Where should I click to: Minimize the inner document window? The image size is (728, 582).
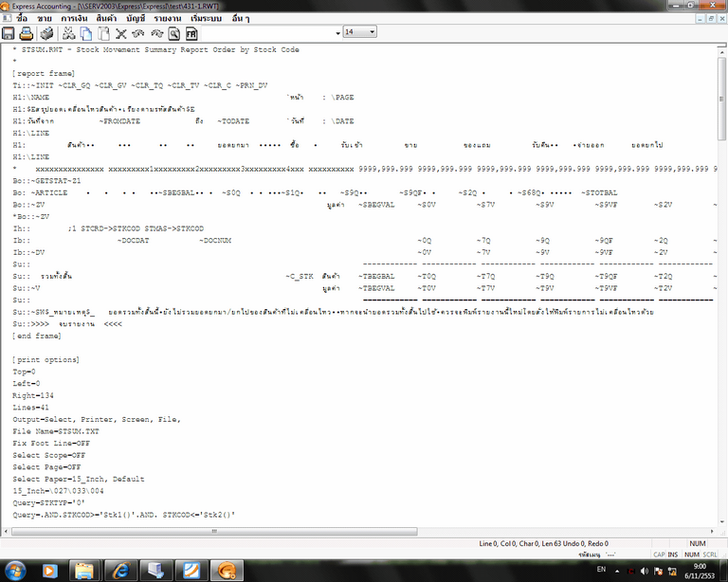coord(701,19)
